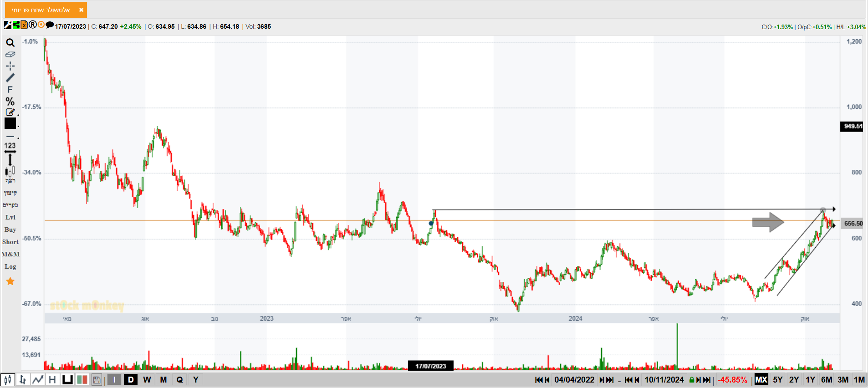This screenshot has height=388, width=868.
Task: Select the F Fibonacci tool
Action: tap(10, 90)
